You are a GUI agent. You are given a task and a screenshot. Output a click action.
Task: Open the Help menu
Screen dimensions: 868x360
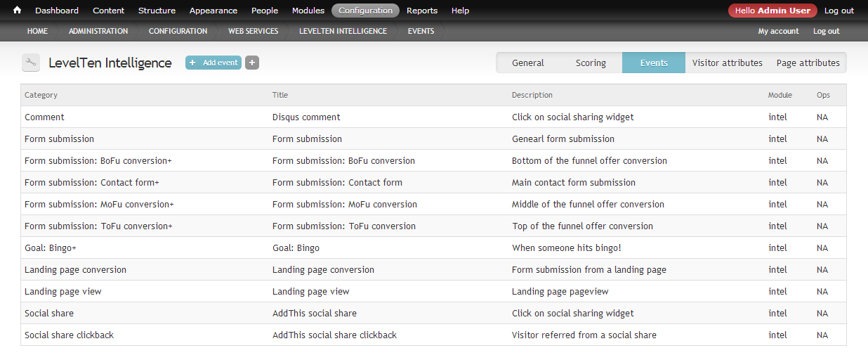461,11
